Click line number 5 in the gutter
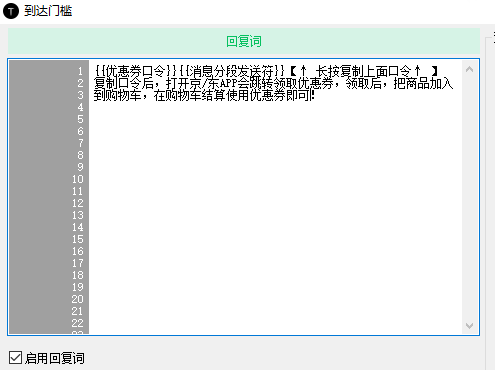 point(80,119)
